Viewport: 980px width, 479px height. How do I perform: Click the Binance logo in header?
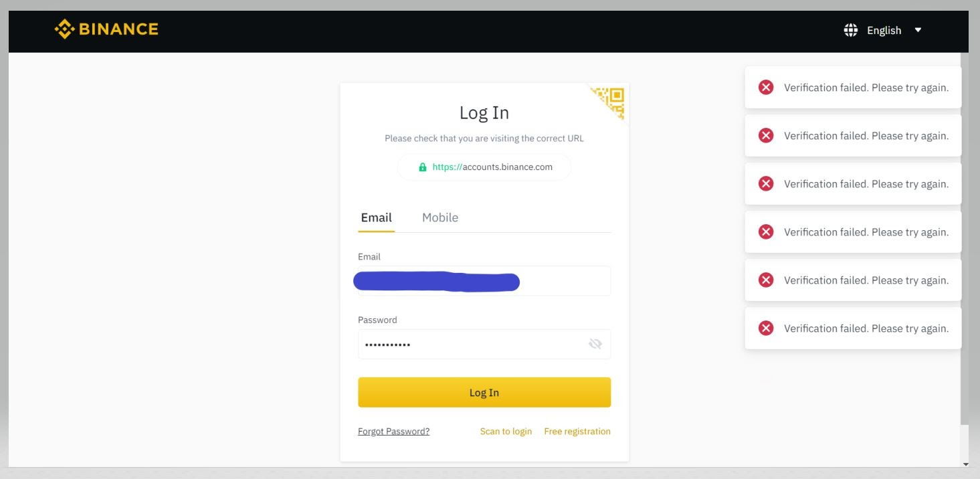(x=106, y=29)
